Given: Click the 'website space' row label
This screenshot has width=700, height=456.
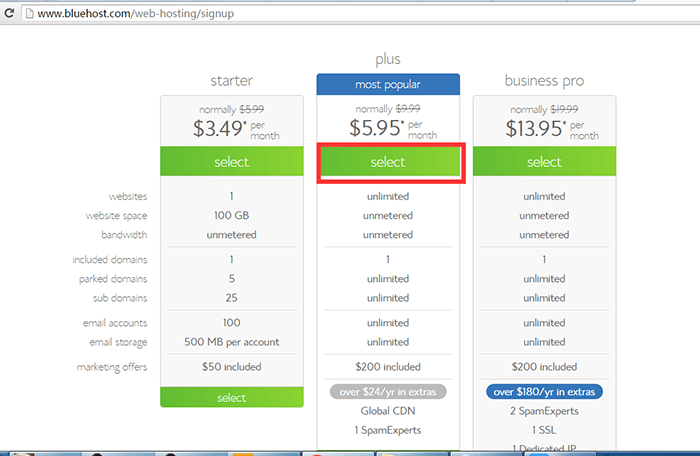Looking at the screenshot, I should pyautogui.click(x=117, y=216).
